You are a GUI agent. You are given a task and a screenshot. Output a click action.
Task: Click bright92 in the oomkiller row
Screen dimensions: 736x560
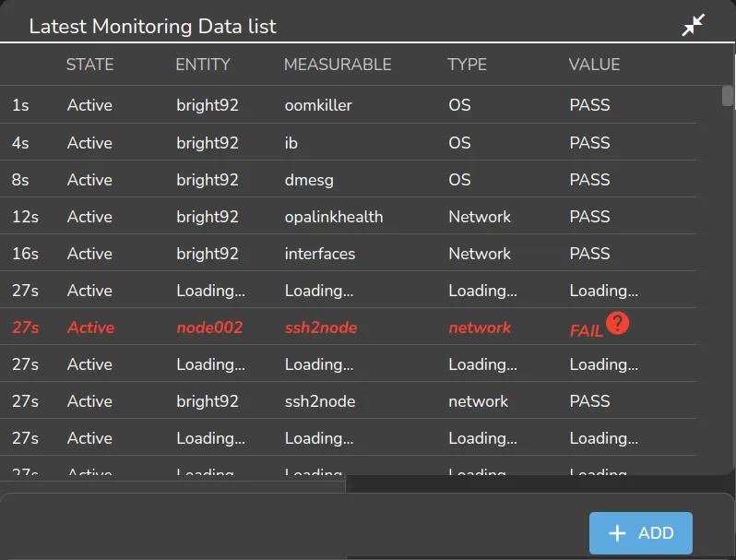click(x=208, y=105)
